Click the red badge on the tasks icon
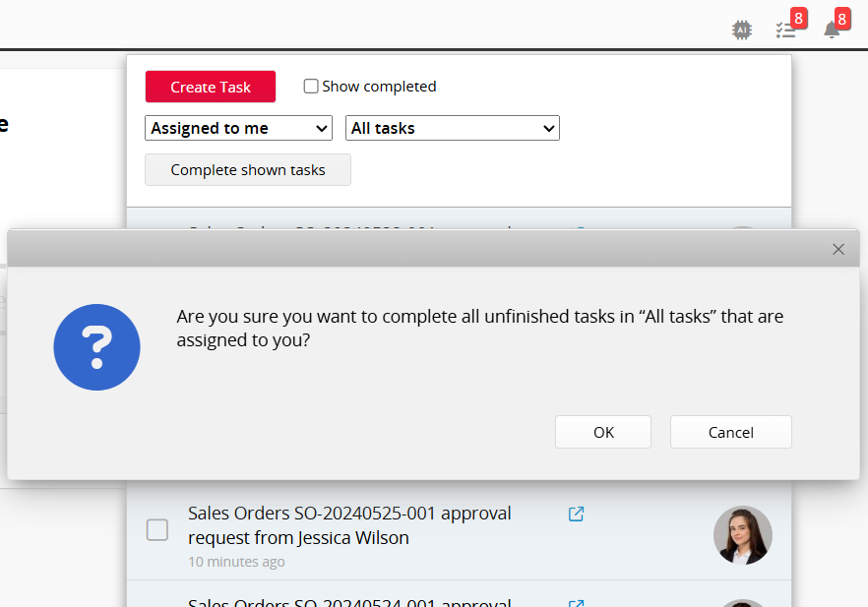Viewport: 868px width, 607px height. pos(798,19)
